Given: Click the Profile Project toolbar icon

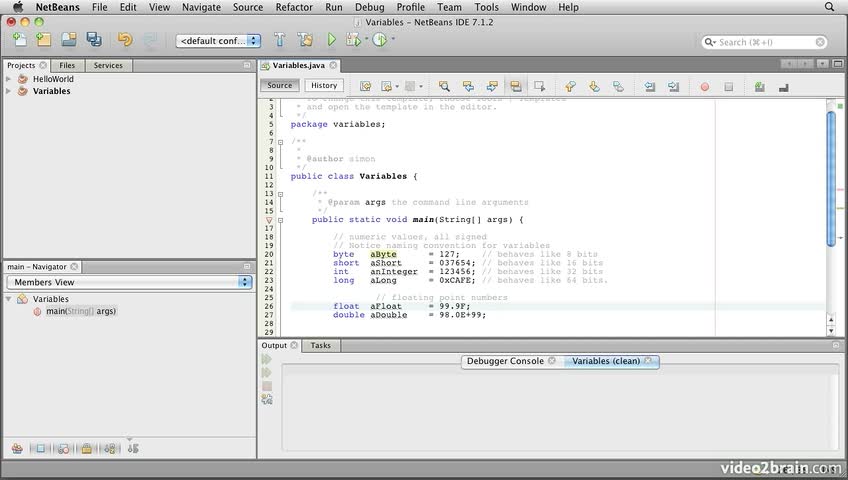Looking at the screenshot, I should coord(380,39).
